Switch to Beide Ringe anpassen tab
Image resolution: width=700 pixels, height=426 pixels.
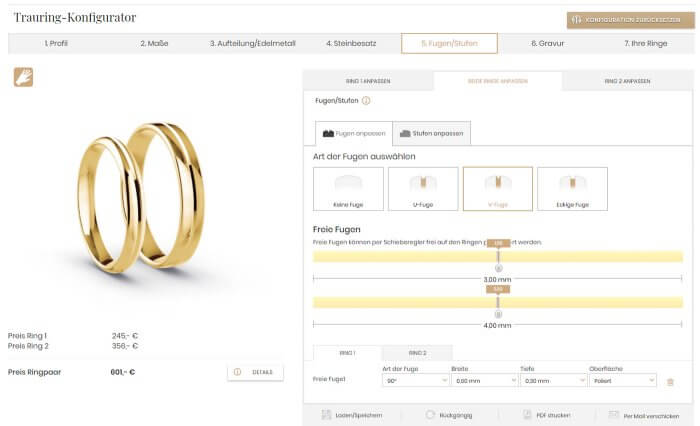[498, 81]
